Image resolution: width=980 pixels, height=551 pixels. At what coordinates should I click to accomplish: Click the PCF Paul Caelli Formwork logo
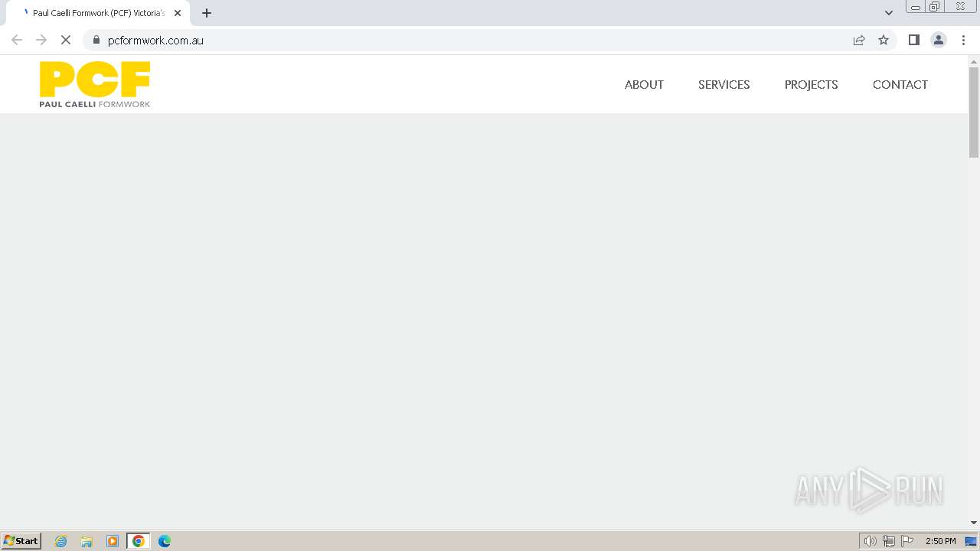click(95, 84)
